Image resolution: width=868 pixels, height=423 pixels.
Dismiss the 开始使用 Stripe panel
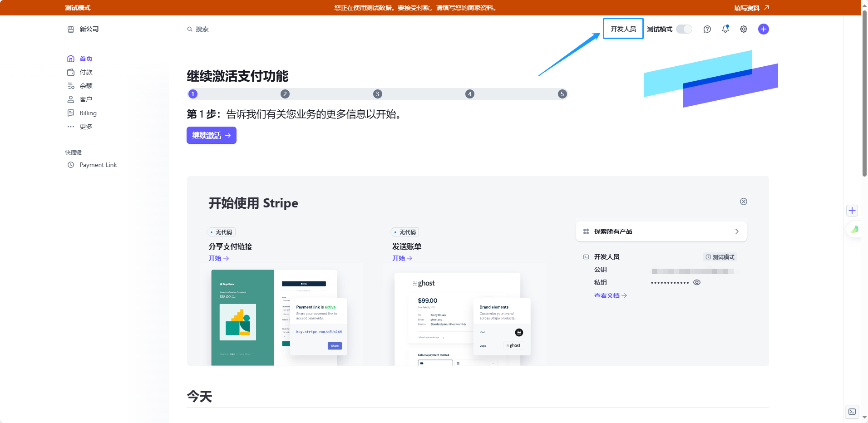tap(744, 202)
